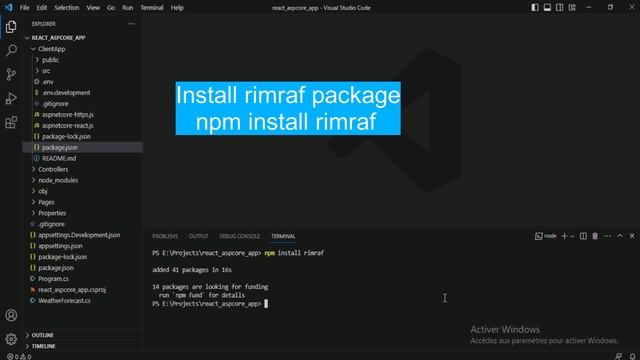640x360 pixels.
Task: Select highlighted package.json in ClientApp
Action: [82, 147]
